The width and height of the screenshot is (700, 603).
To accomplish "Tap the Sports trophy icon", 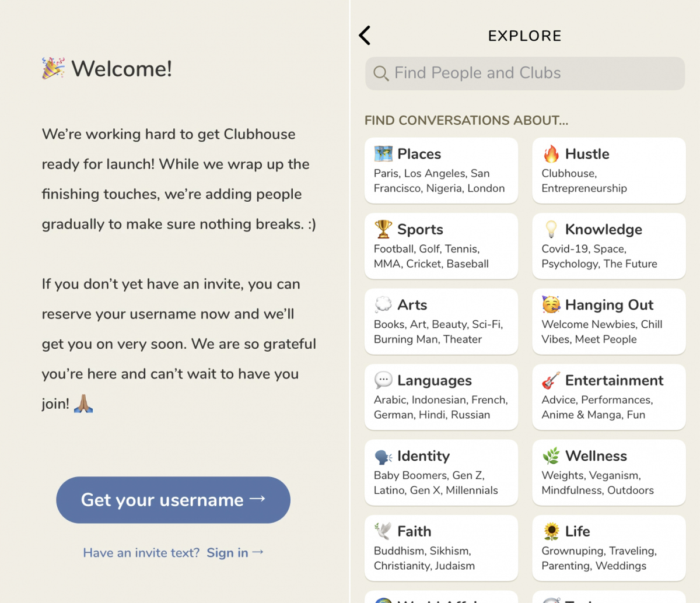I will pos(383,229).
